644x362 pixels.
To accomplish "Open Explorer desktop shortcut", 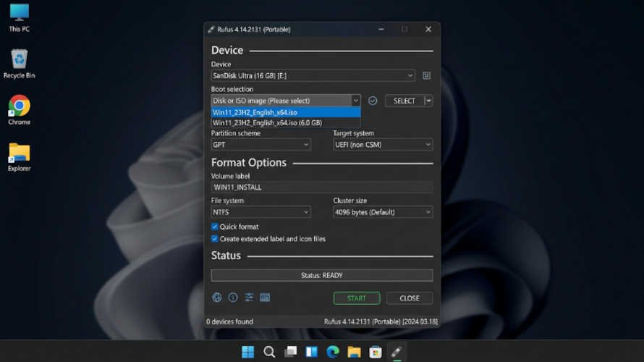I will 20,157.
